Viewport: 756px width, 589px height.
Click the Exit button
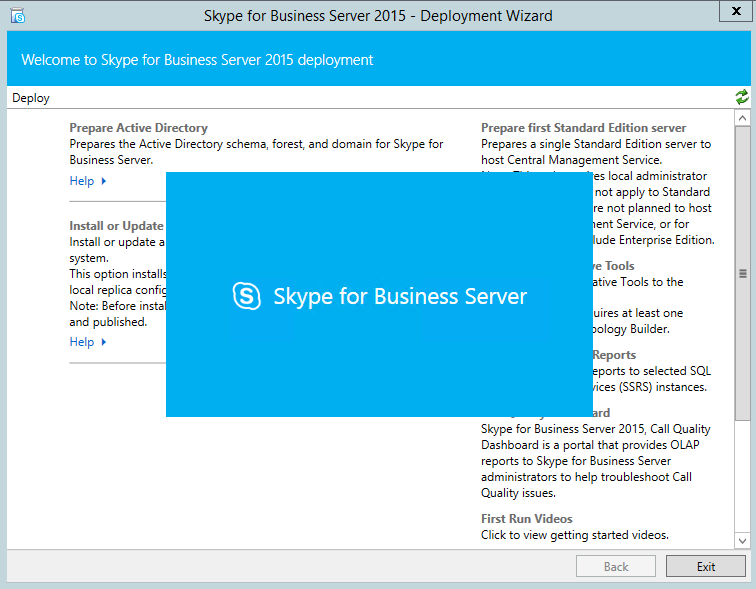(x=705, y=566)
